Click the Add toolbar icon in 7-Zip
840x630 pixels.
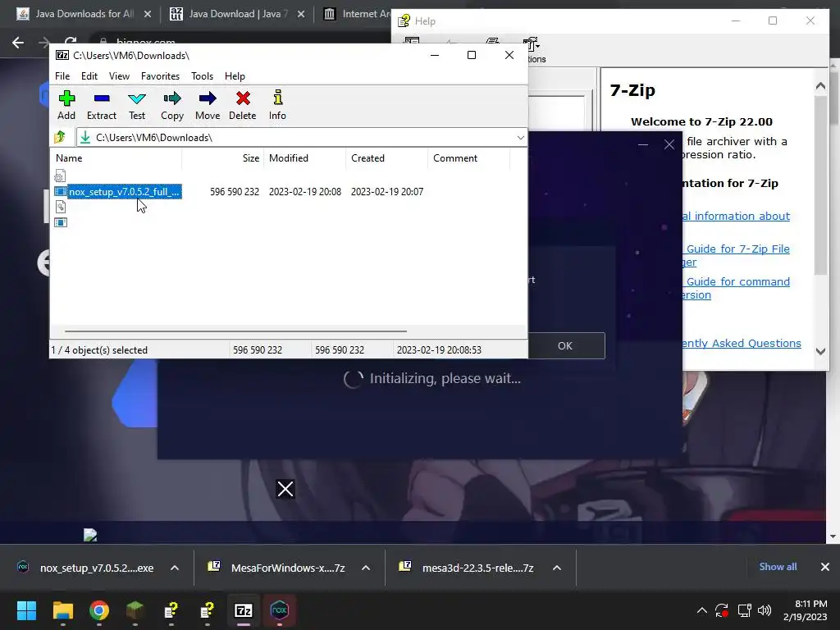coord(66,105)
